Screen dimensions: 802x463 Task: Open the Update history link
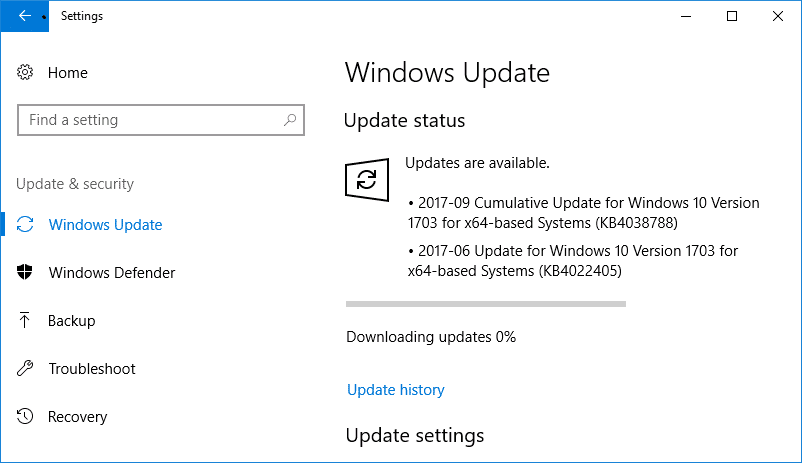396,390
